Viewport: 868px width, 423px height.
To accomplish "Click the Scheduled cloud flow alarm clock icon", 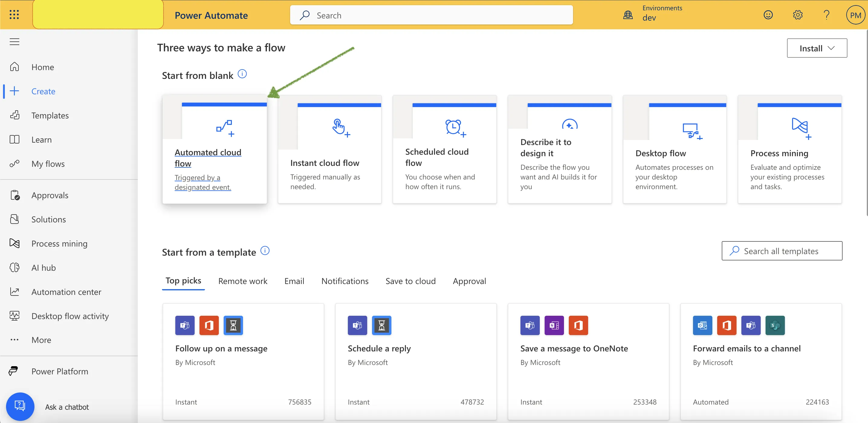I will tap(455, 128).
